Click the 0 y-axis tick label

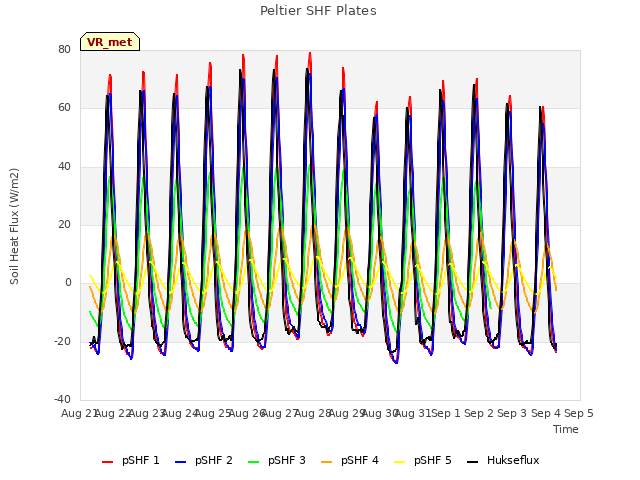(68, 282)
